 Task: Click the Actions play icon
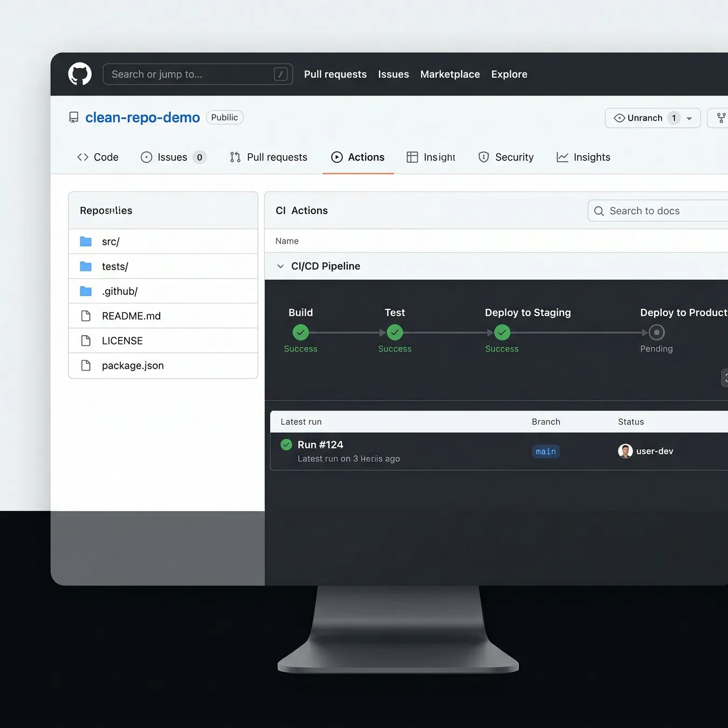337,157
